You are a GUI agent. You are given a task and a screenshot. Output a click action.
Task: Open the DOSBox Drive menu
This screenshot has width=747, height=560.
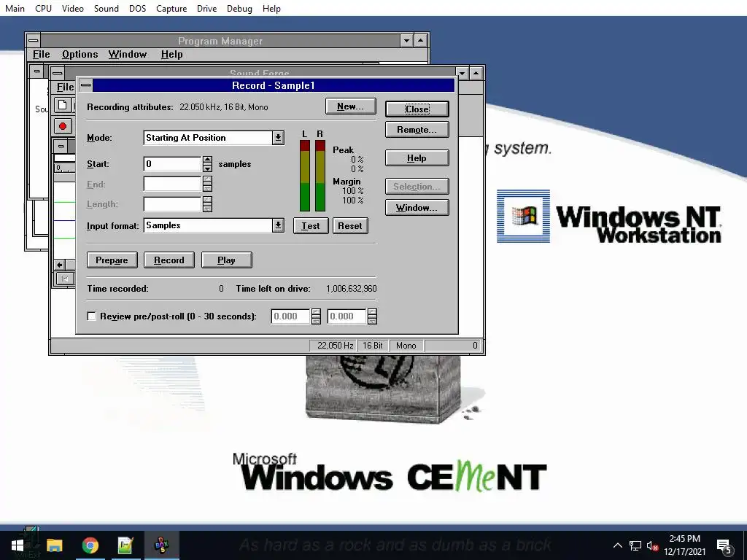(206, 9)
